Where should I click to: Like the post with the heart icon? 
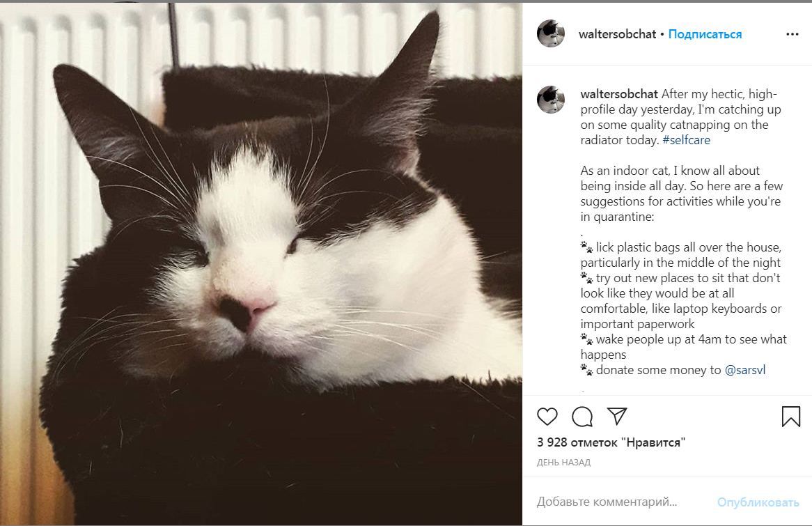pos(547,417)
